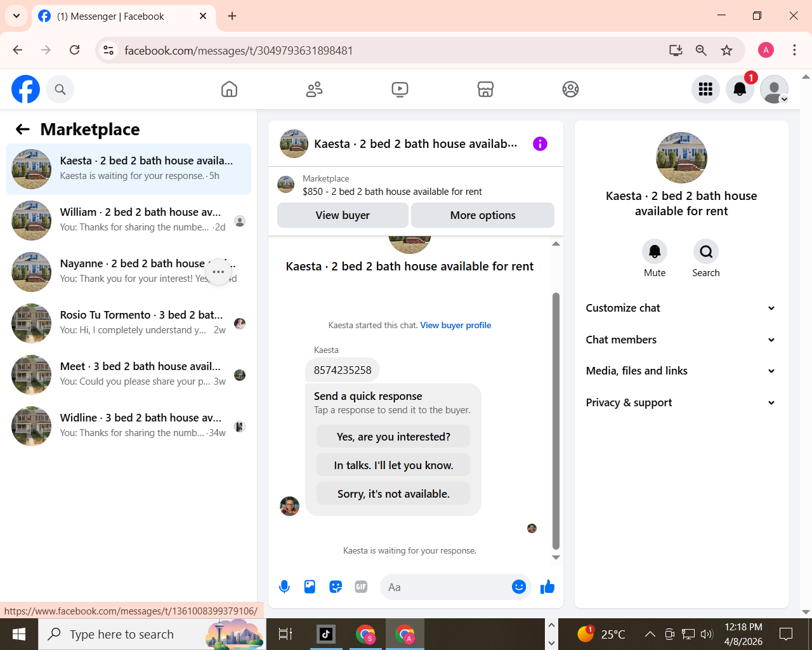812x650 pixels.
Task: Click More options button
Action: 483,215
